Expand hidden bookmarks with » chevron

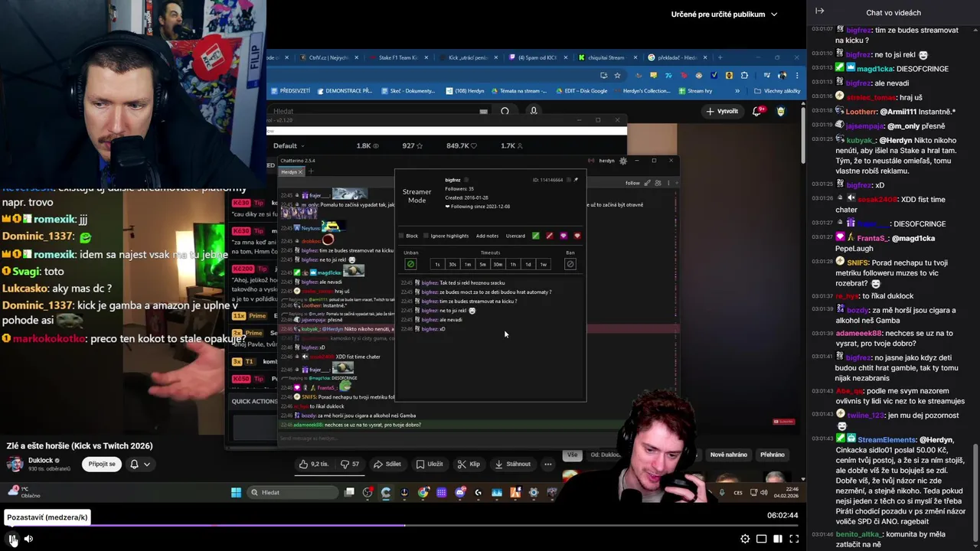tap(737, 91)
